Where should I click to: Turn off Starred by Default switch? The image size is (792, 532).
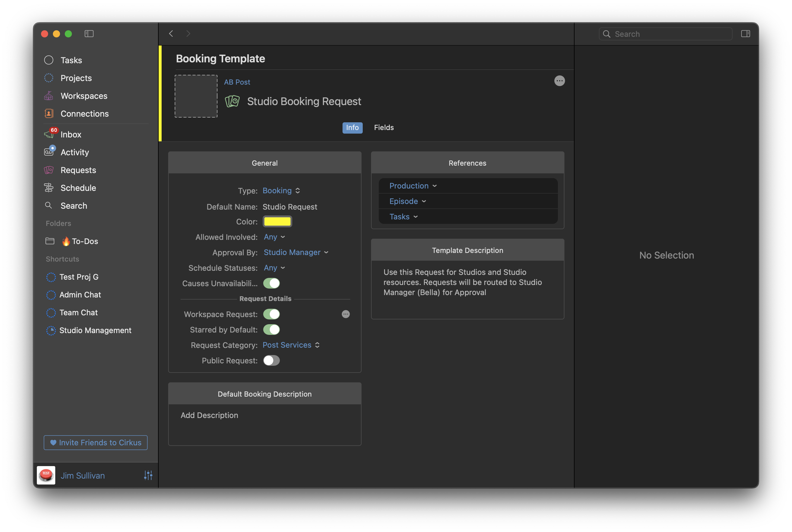click(x=271, y=330)
